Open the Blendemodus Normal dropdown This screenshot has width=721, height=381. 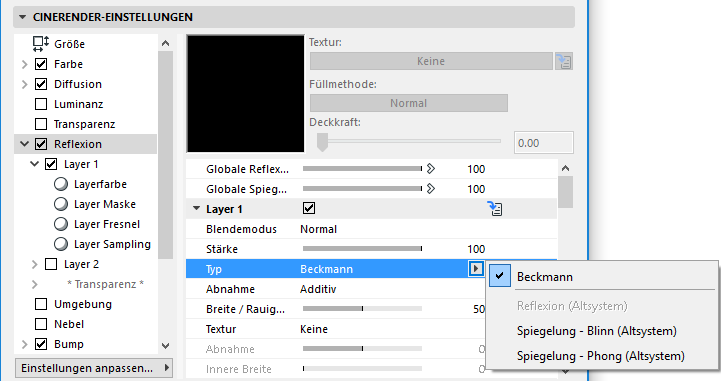point(318,229)
